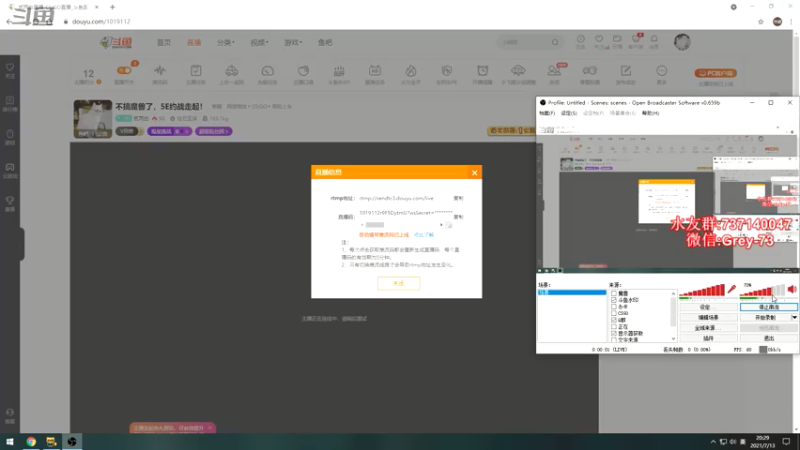Viewport: 800px width, 450px height.
Task: Click the Windows Start button
Action: point(10,442)
